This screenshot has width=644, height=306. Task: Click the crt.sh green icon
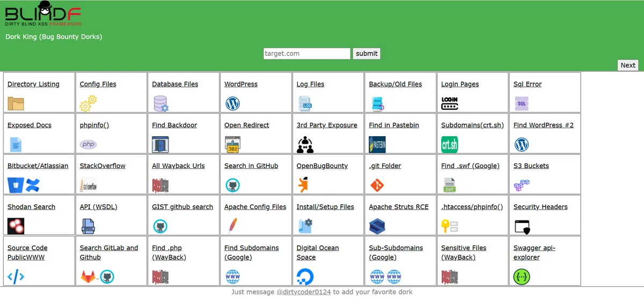tap(449, 145)
